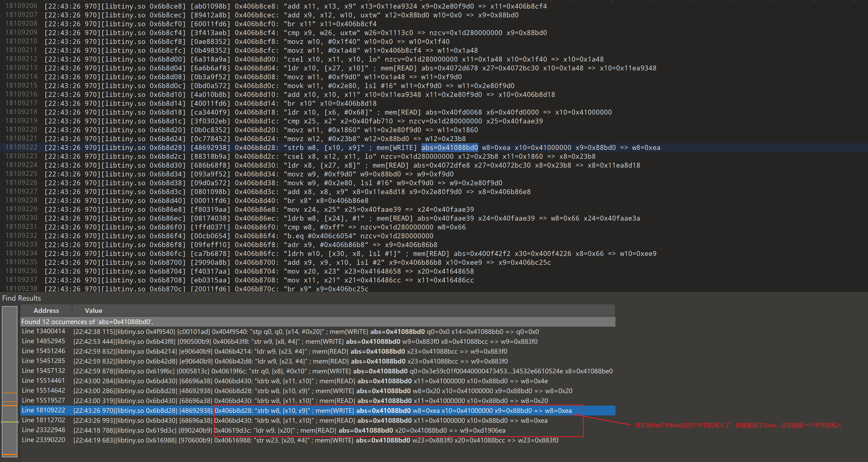868x462 pixels.
Task: Jump to find result Line 14852945
Action: pos(318,341)
